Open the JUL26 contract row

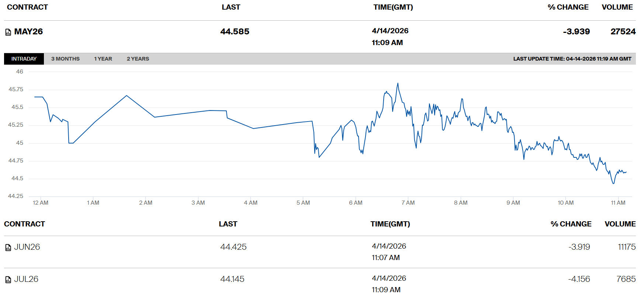coord(26,279)
